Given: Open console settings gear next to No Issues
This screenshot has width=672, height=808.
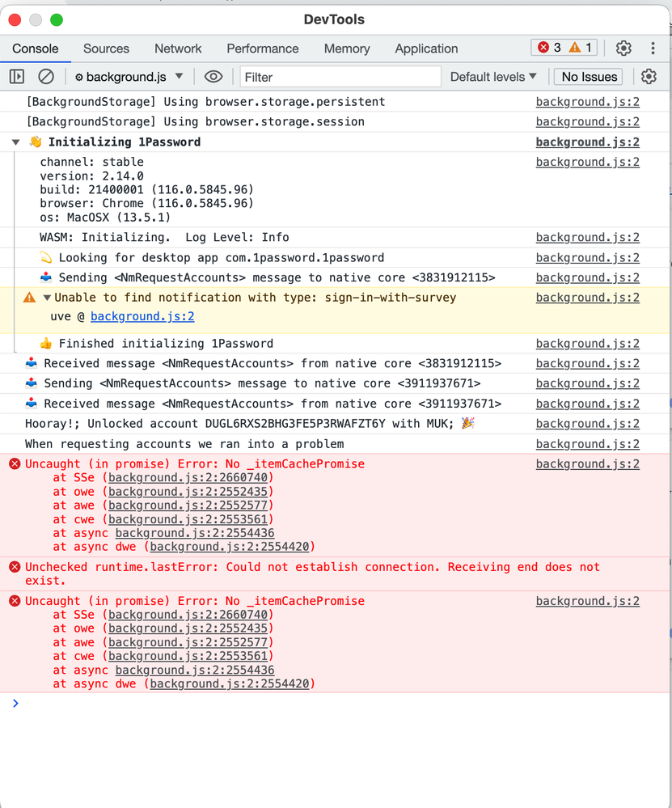Looking at the screenshot, I should pyautogui.click(x=649, y=77).
